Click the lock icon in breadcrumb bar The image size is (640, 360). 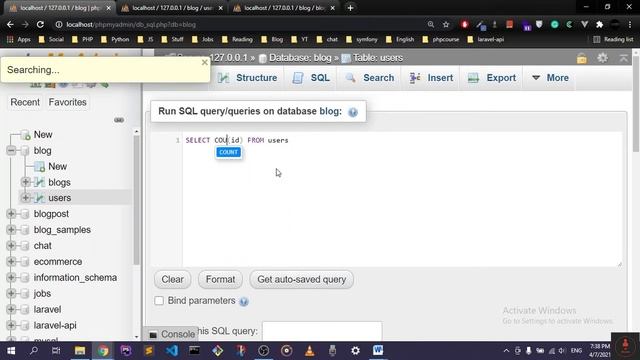(582, 58)
